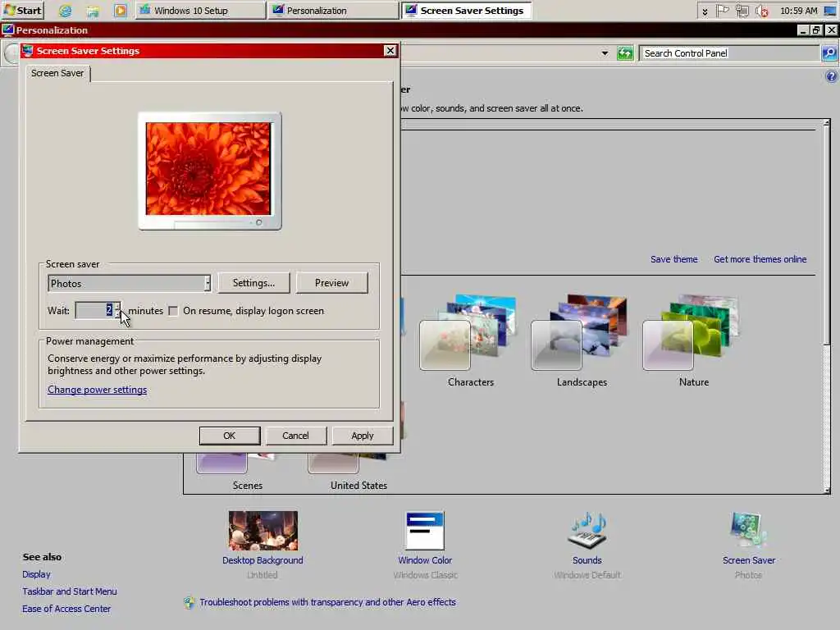Select Screen Saver Settings taskbar button
Screen dimensions: 840x630
[466, 10]
